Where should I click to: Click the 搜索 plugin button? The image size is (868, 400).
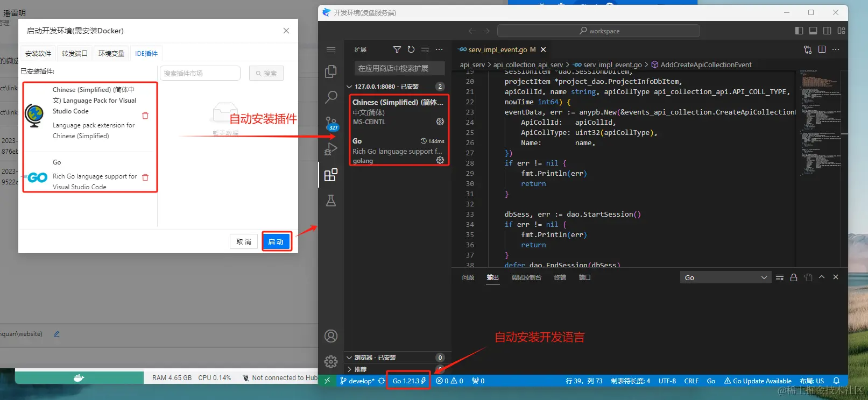point(266,73)
